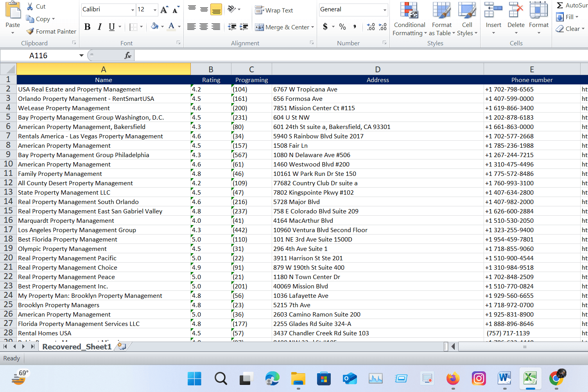Apply the Fill Color bucket

(x=155, y=26)
